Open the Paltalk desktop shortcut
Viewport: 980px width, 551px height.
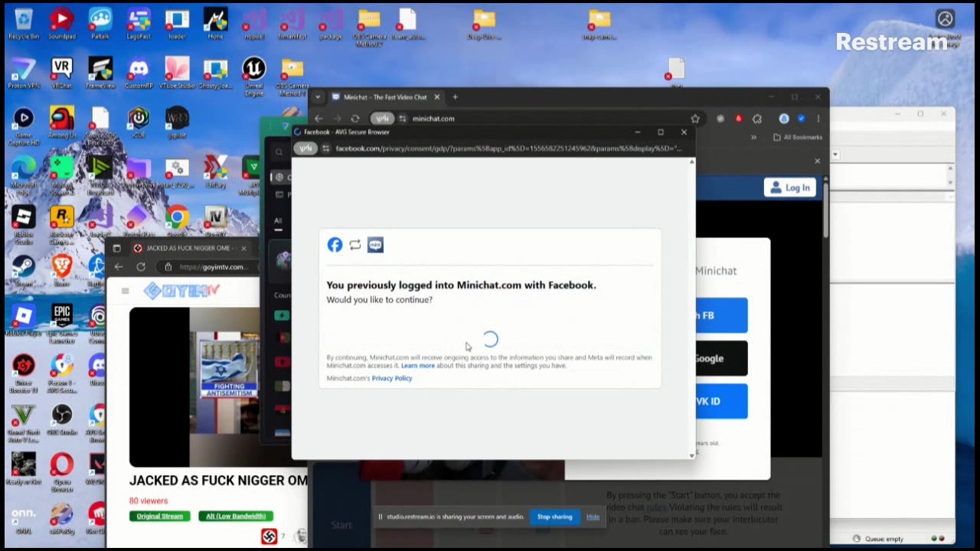[x=100, y=23]
